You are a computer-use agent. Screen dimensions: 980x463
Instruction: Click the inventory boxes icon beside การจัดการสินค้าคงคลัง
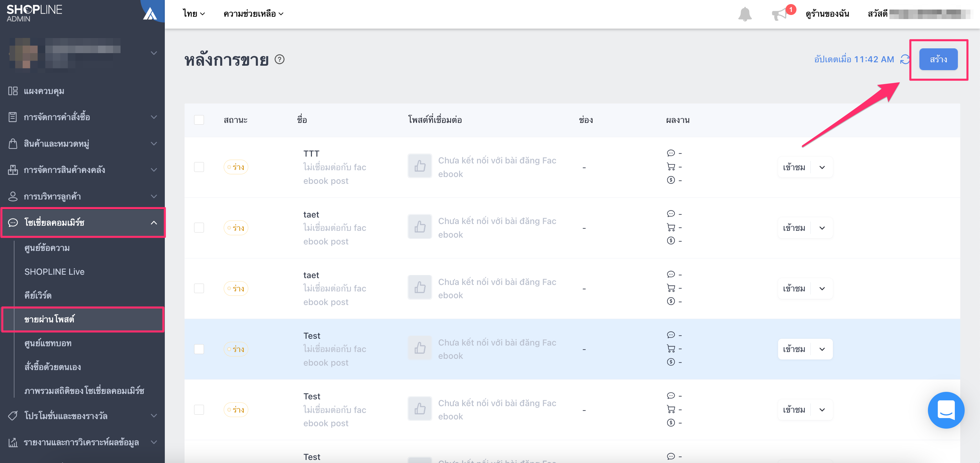pyautogui.click(x=13, y=170)
